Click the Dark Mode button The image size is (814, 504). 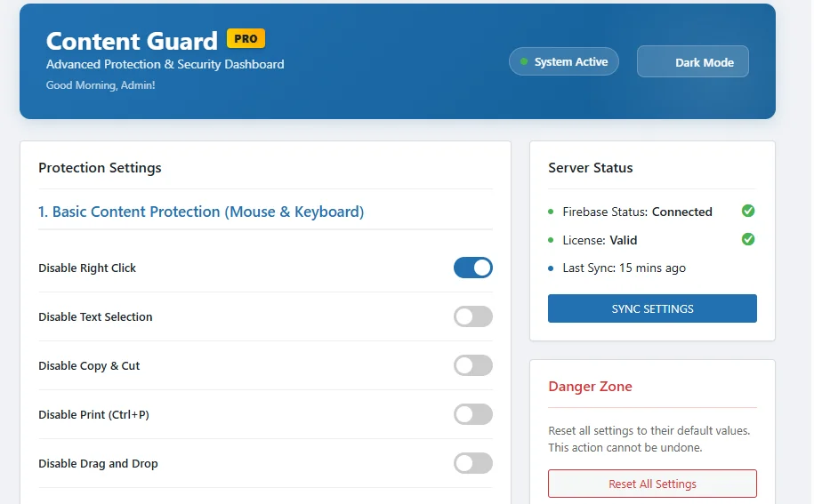[x=692, y=61]
